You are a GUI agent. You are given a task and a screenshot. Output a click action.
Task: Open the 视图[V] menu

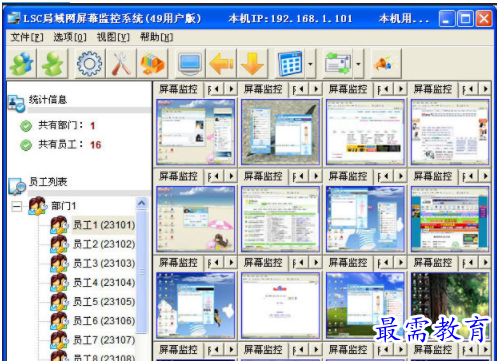tap(113, 37)
